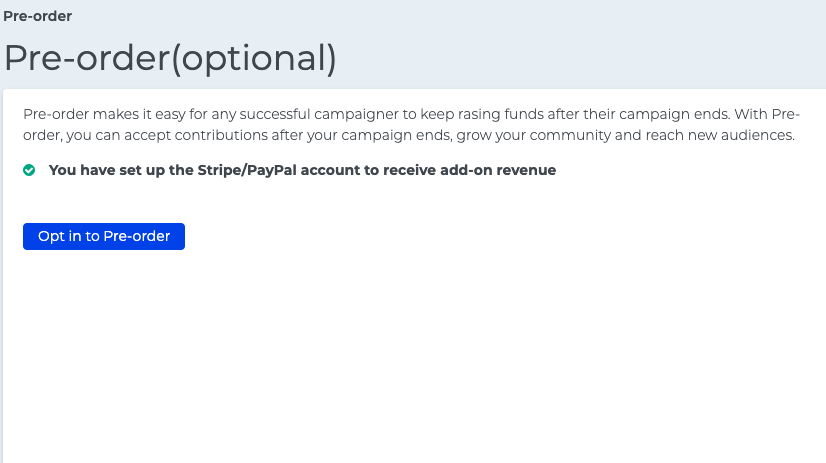Click the green checkmark status icon
Screen dimensions: 826x463
point(29,170)
